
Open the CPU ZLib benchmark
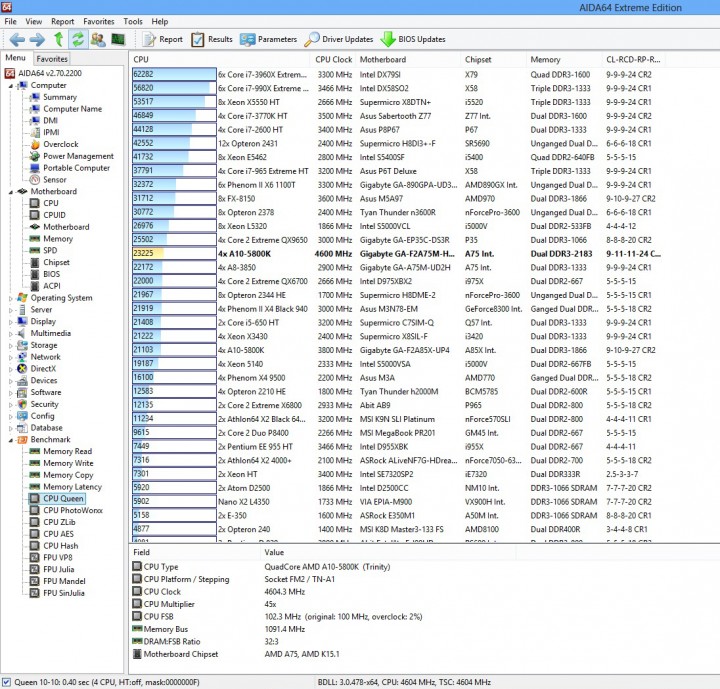(59, 522)
